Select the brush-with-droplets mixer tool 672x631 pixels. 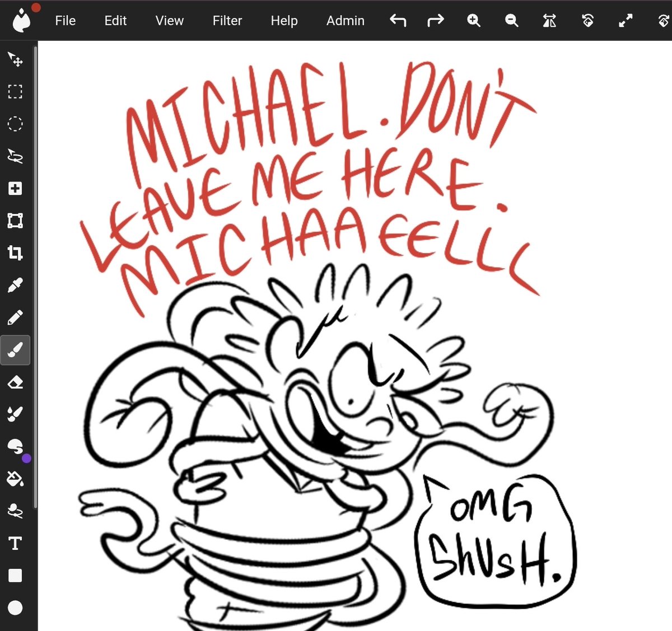tap(15, 414)
